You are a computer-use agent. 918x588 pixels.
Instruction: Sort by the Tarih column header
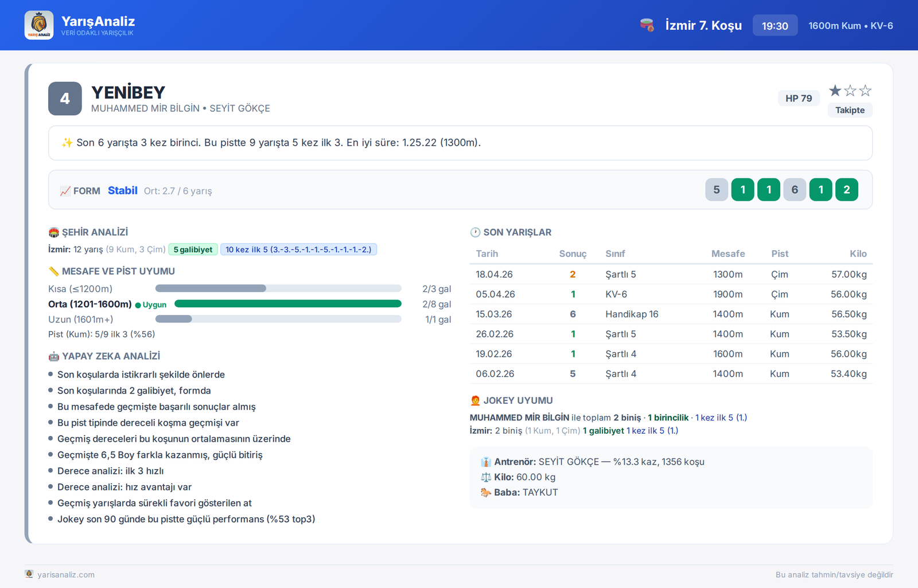(x=487, y=254)
